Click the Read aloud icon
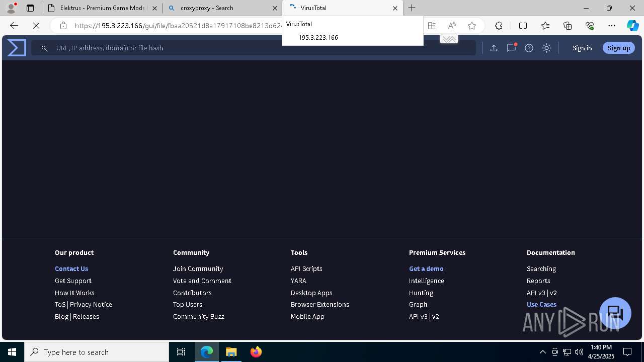This screenshot has height=362, width=644. coord(452,26)
